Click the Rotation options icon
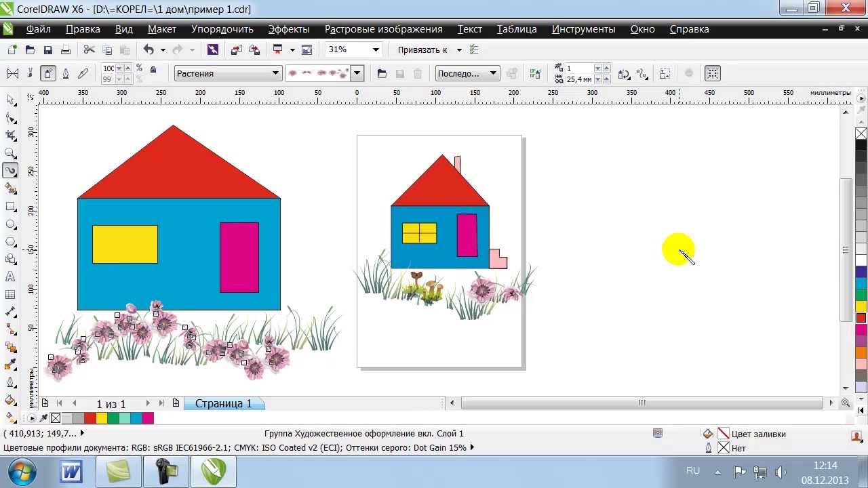Screen dimensions: 868x488 tap(624, 73)
